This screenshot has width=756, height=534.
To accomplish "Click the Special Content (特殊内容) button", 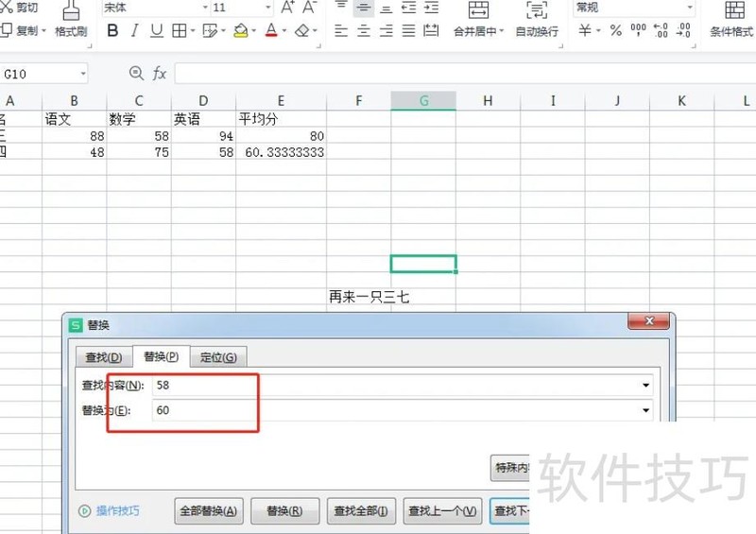I will [510, 468].
